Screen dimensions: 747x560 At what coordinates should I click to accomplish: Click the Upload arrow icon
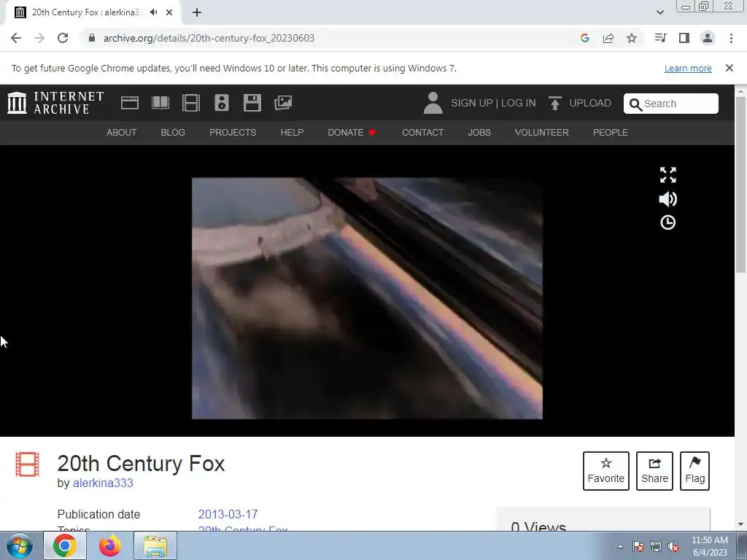(x=554, y=103)
